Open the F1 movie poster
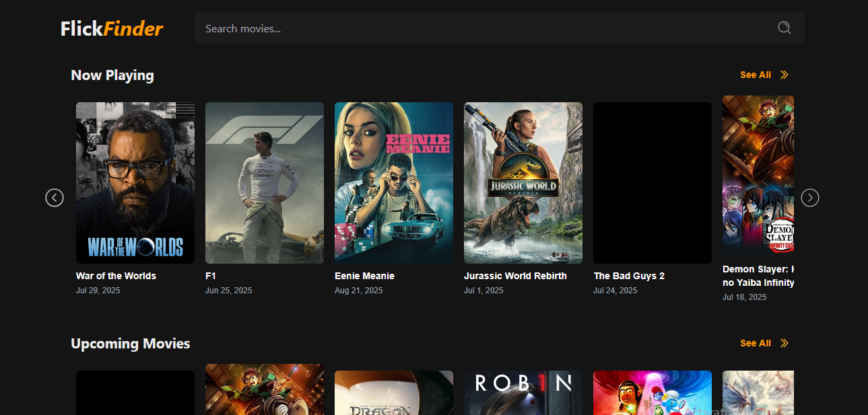Screen dimensions: 868x415 click(x=265, y=183)
